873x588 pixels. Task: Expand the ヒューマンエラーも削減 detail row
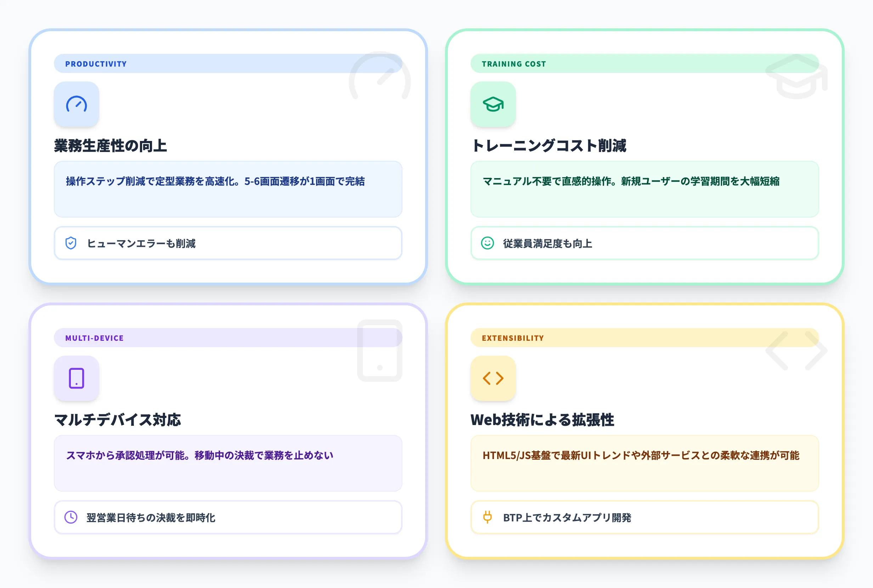click(228, 244)
